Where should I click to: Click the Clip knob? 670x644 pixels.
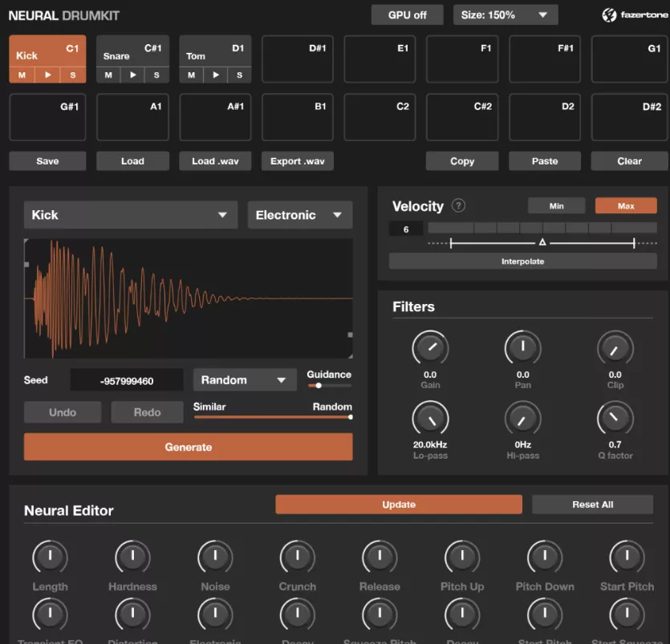pos(615,348)
